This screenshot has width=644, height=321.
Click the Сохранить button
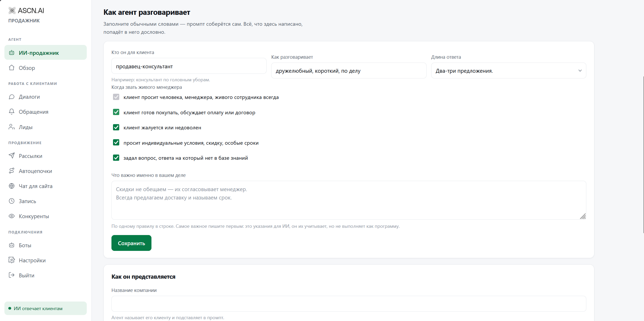tap(131, 243)
